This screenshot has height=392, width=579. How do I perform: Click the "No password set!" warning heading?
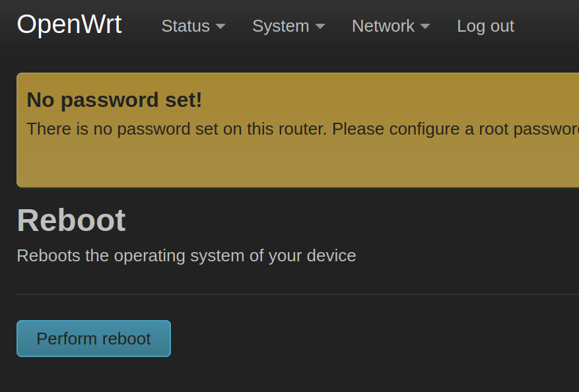(114, 100)
